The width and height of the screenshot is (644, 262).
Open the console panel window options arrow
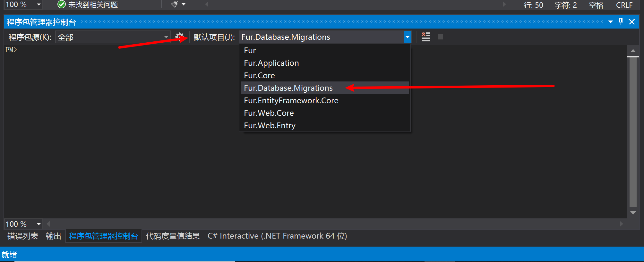point(610,22)
